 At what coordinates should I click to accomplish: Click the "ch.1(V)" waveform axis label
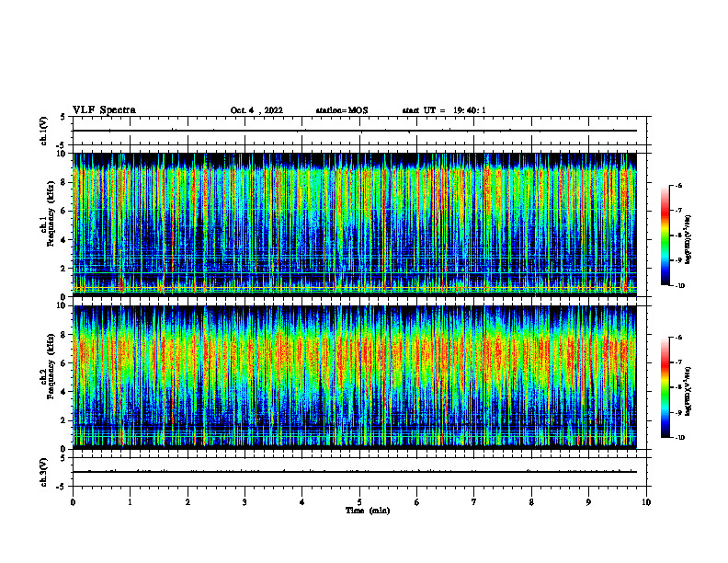(44, 131)
